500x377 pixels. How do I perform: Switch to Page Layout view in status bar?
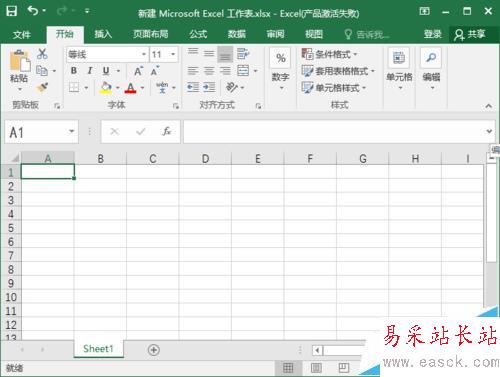point(316,368)
